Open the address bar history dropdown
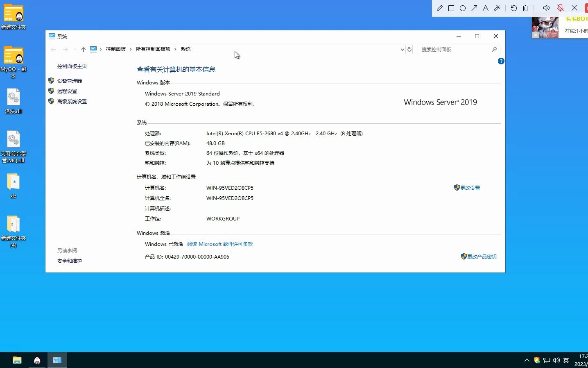 pyautogui.click(x=402, y=49)
